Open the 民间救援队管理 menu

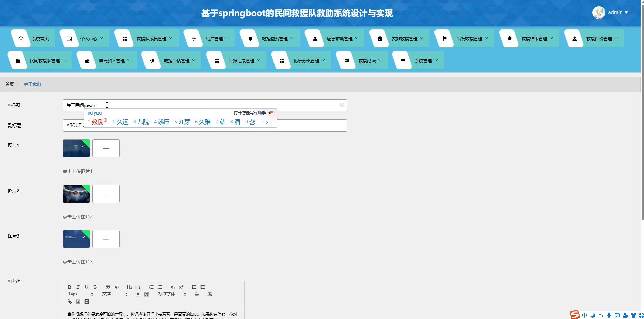pos(40,60)
